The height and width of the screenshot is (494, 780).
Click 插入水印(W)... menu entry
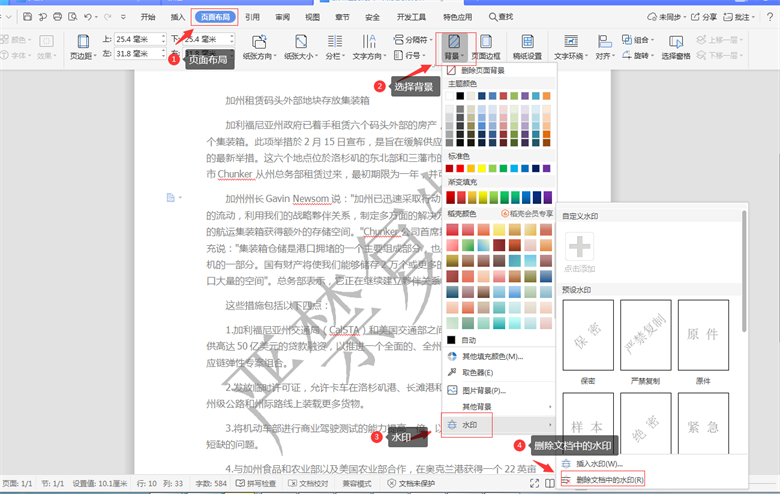(599, 464)
